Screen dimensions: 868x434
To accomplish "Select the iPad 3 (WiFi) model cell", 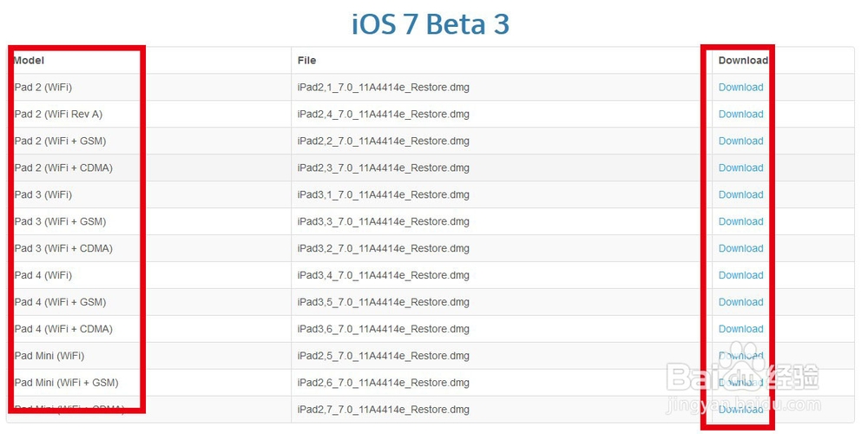I will 149,194.
